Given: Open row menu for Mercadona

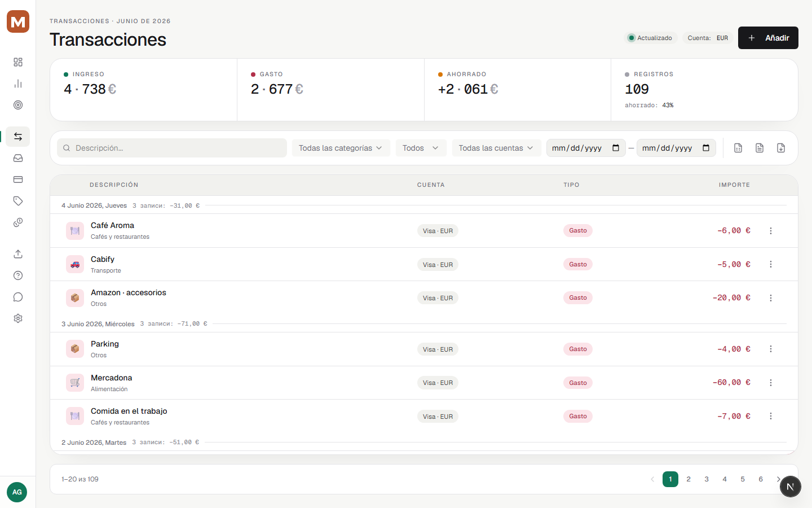Looking at the screenshot, I should 771,383.
